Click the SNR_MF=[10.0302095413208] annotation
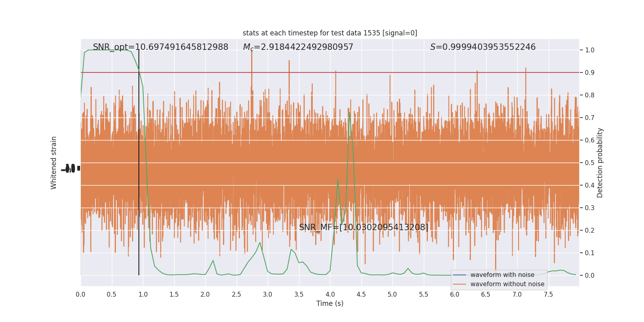Screen dimensions: 644x322 coord(363,227)
